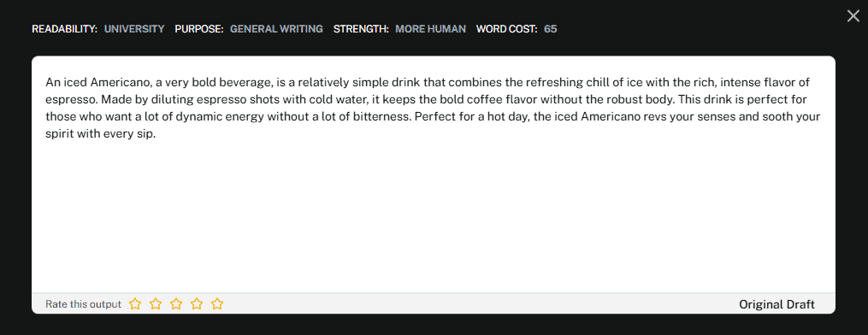
Task: Click the GENERAL WRITING purpose value
Action: tap(276, 29)
